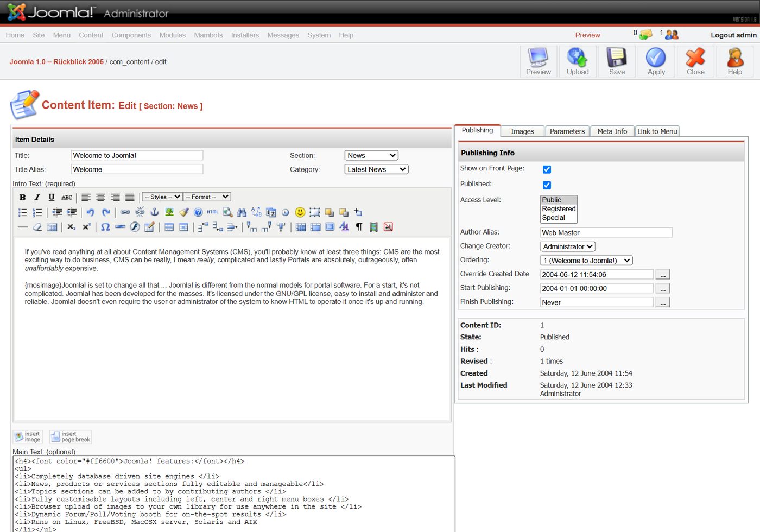Image resolution: width=760 pixels, height=532 pixels.
Task: Click the red Preview link
Action: click(587, 35)
